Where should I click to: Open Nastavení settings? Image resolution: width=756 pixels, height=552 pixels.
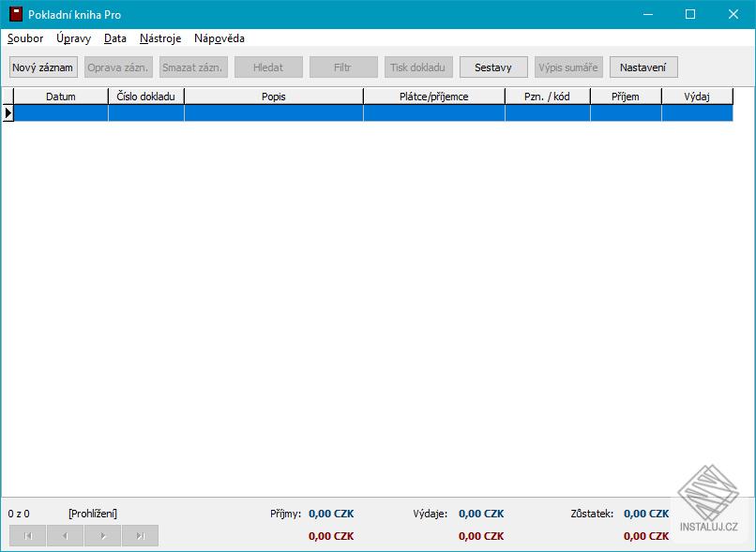643,67
